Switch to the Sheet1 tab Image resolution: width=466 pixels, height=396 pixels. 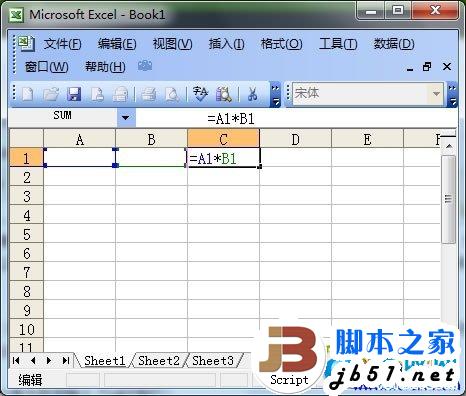tap(104, 361)
